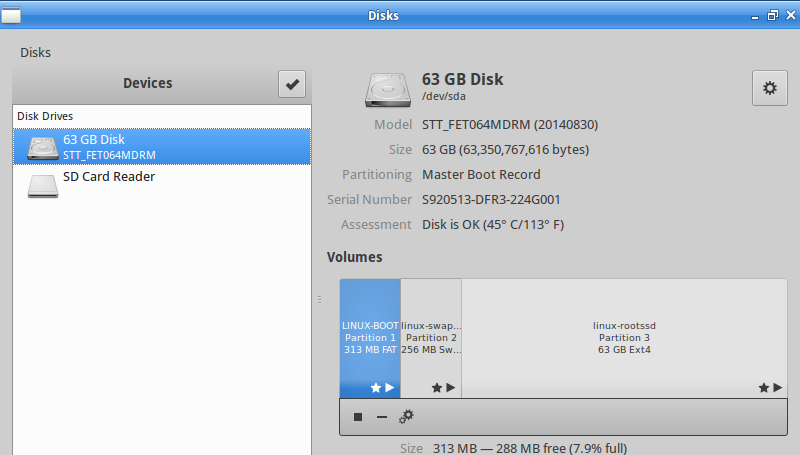Restore the Disks window size
Screen dimensions: 800x455
772,15
